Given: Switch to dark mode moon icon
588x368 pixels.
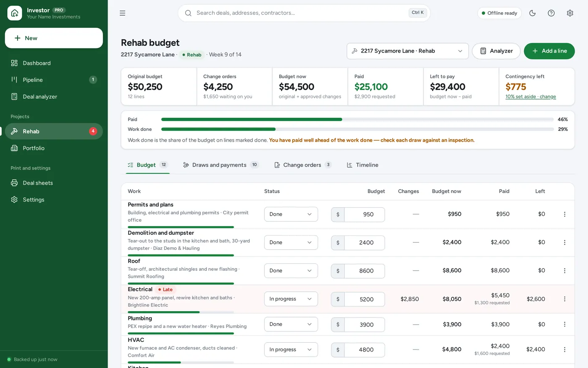Looking at the screenshot, I should (533, 13).
